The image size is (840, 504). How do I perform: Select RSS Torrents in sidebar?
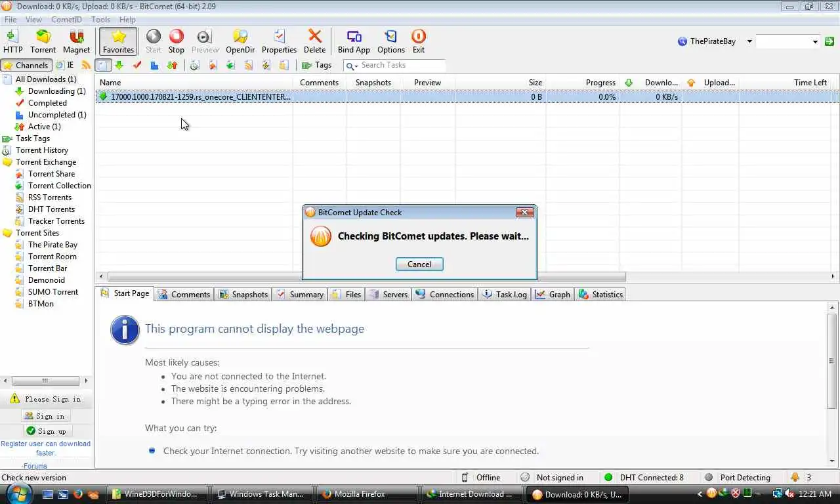(x=50, y=198)
